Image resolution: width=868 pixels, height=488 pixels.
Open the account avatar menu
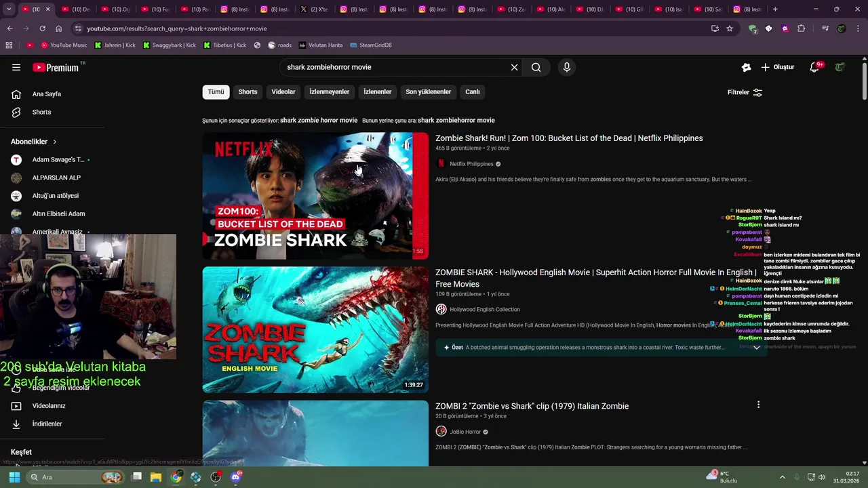pos(840,67)
